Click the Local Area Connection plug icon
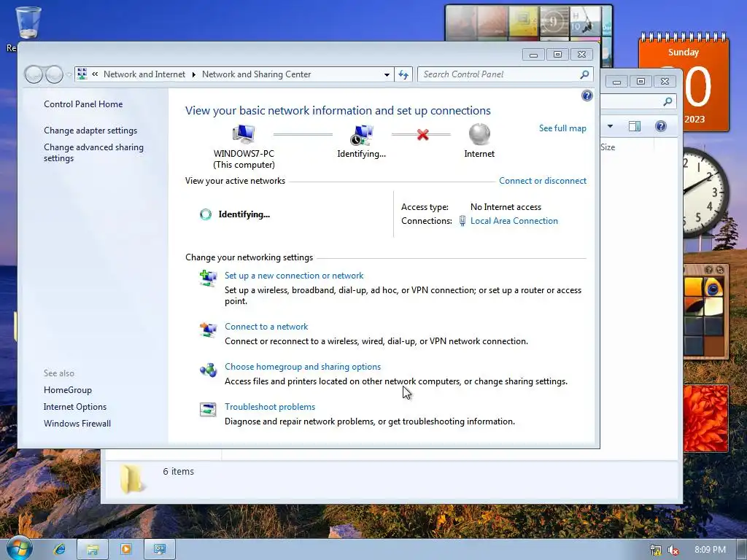The image size is (747, 560). [462, 220]
